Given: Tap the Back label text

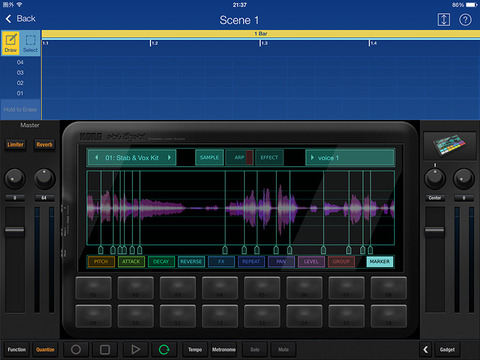Looking at the screenshot, I should (26, 19).
